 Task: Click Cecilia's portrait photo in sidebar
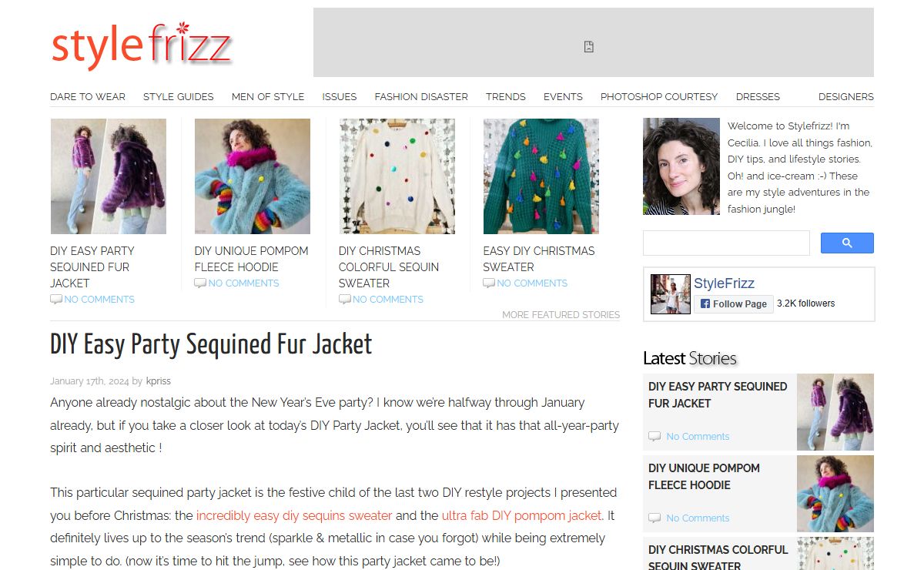tap(681, 166)
